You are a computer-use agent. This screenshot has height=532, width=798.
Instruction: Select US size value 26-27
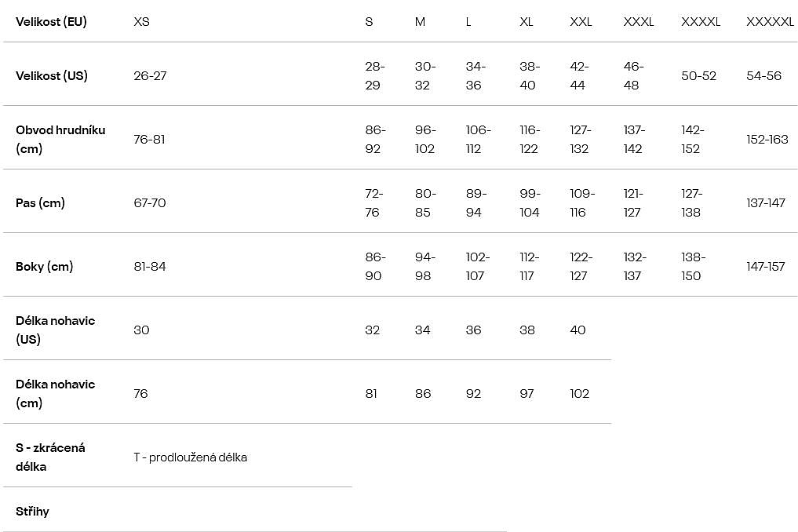(x=150, y=76)
